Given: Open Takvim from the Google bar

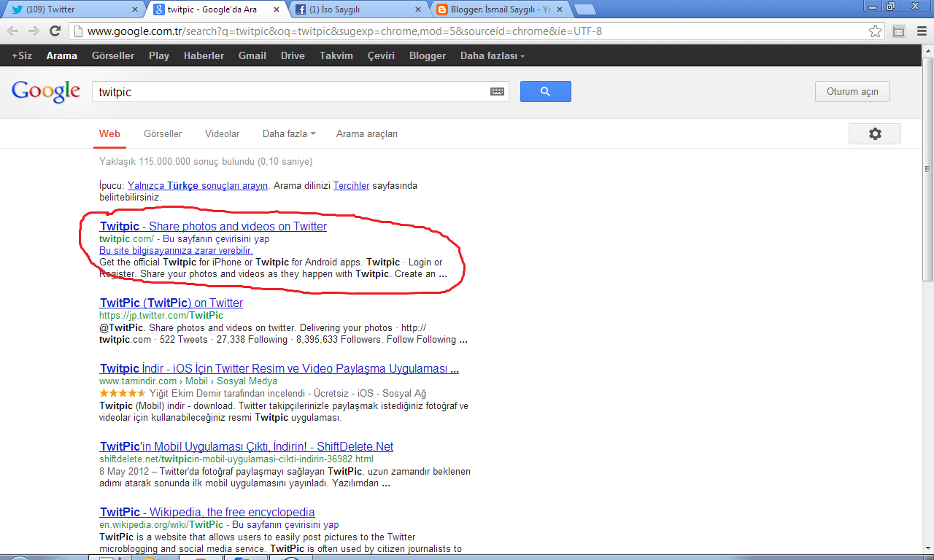Looking at the screenshot, I should coord(336,55).
